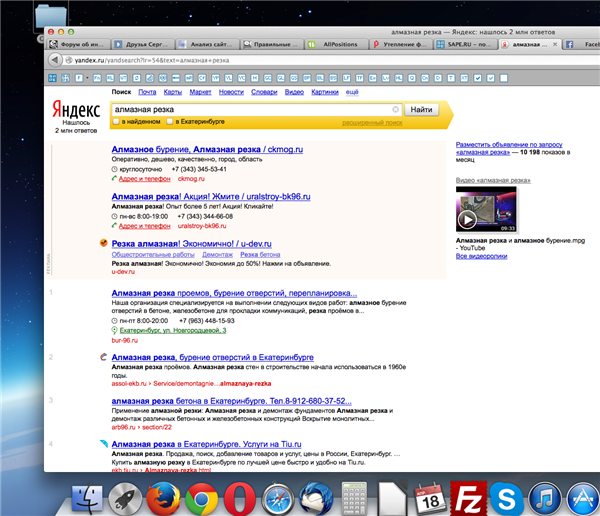Open the 'расширенный поиск' link

pos(372,122)
